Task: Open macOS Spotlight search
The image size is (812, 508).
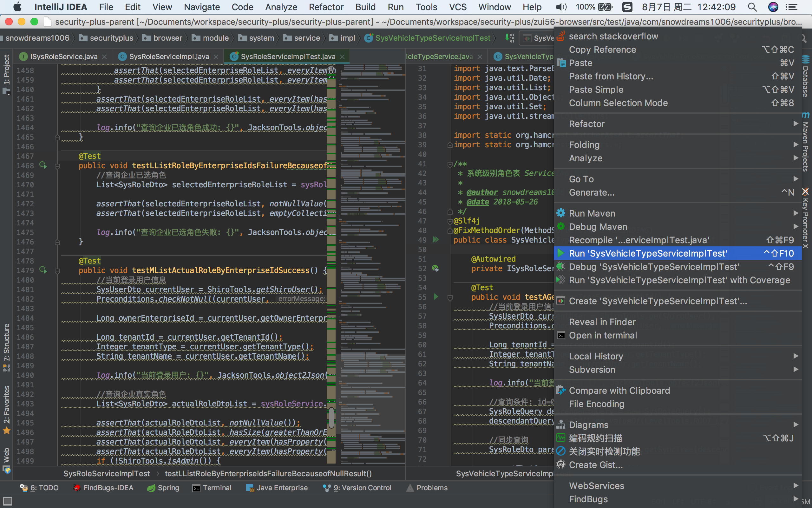Action: point(752,7)
